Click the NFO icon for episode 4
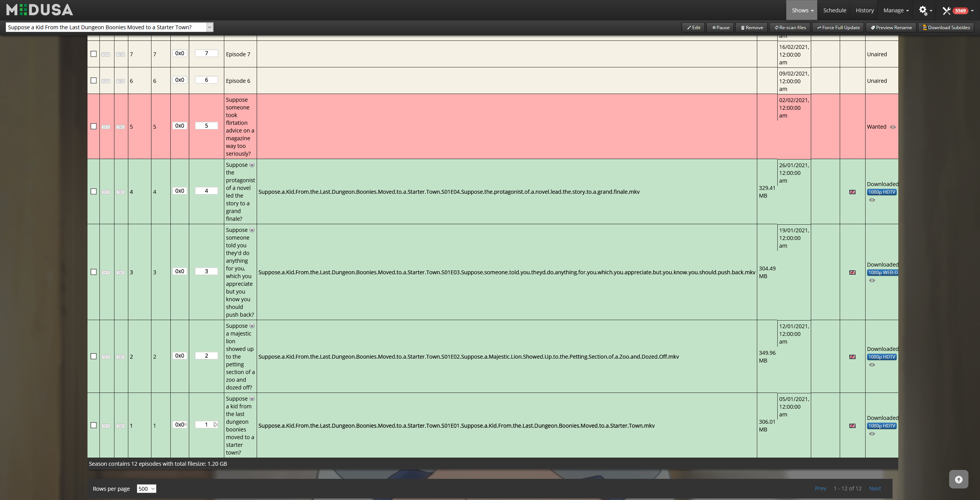 coord(106,192)
